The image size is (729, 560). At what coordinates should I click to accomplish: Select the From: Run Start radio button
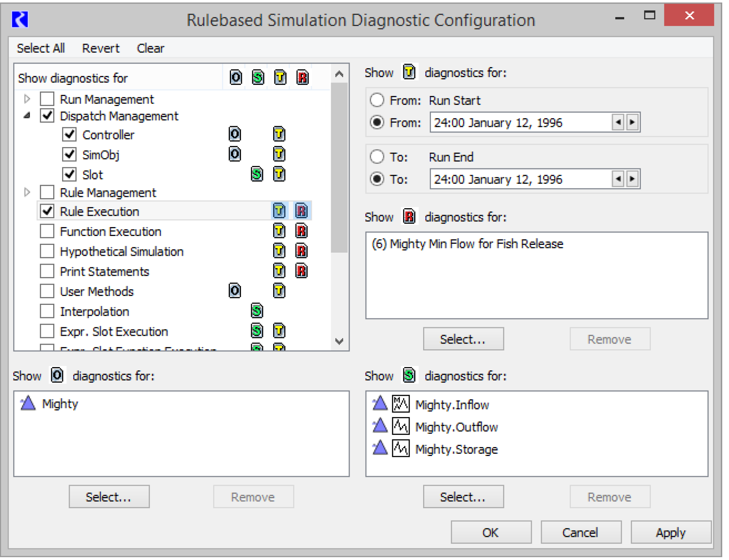click(x=377, y=100)
